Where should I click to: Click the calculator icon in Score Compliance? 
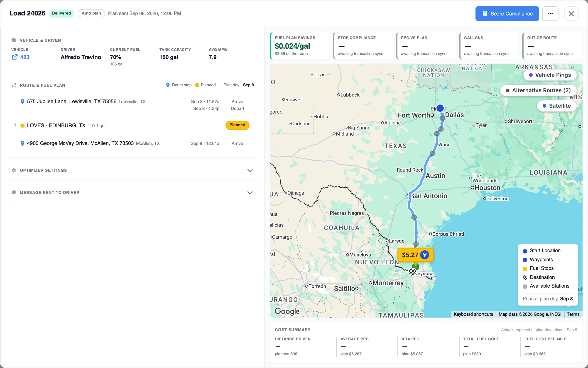pos(485,14)
